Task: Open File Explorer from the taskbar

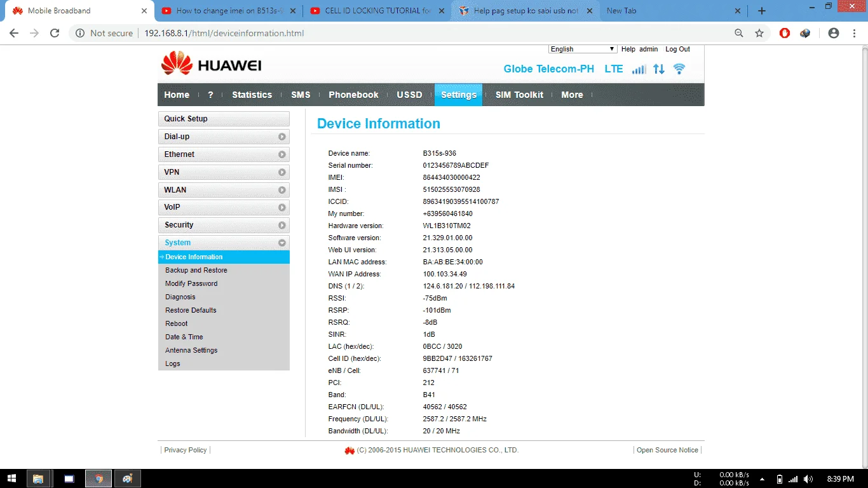Action: pyautogui.click(x=38, y=478)
